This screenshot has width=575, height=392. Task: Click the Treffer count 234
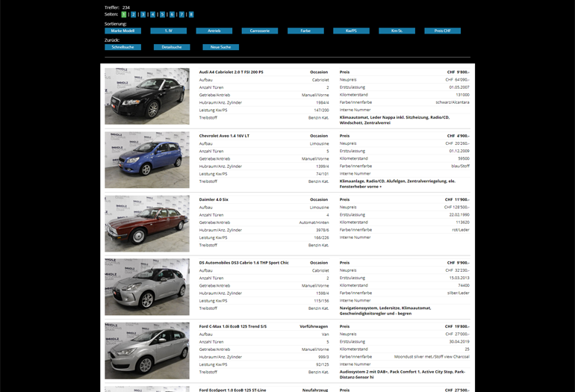(x=126, y=7)
